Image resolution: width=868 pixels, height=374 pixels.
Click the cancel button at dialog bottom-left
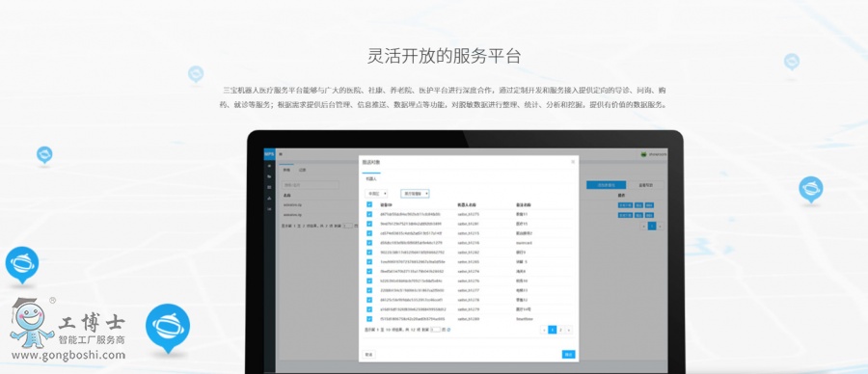(368, 354)
